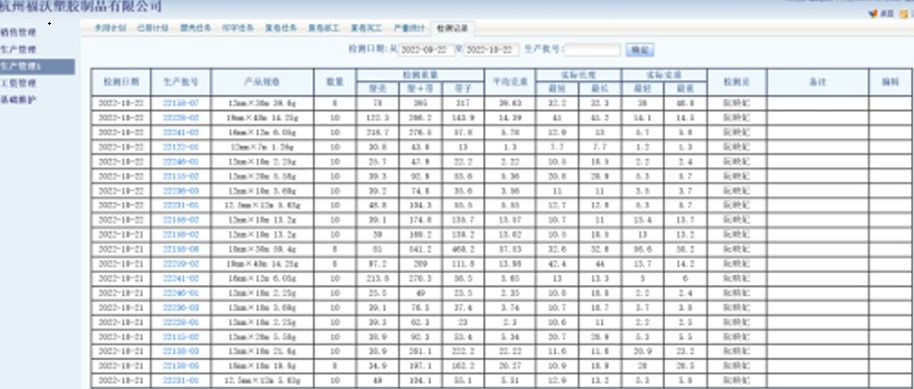This screenshot has height=389, width=914.
Task: Click the end date field 2022-10-22
Action: point(491,50)
